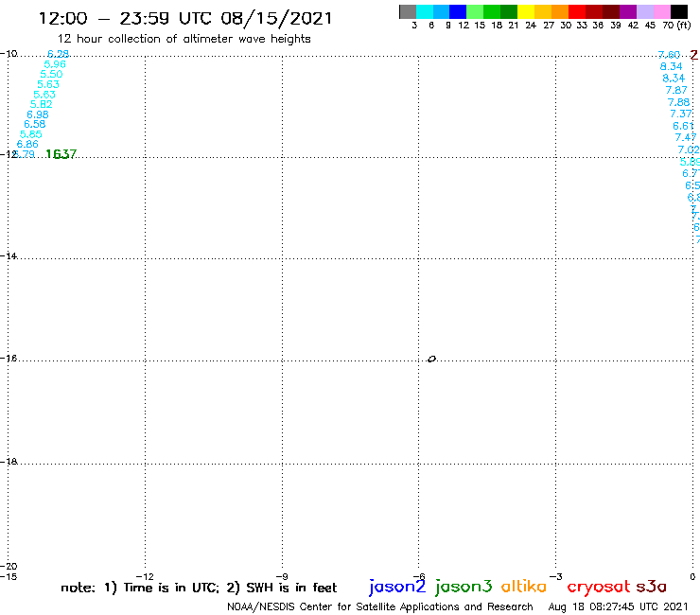Click the red cryosat satellite label

[599, 588]
